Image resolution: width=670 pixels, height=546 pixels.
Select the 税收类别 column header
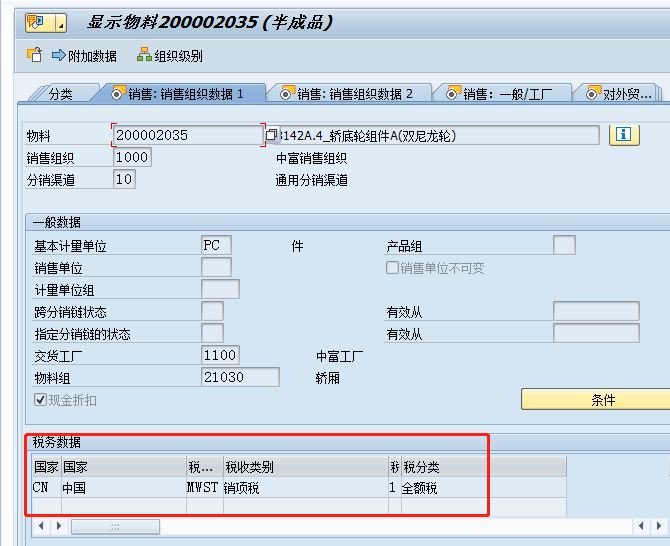click(305, 467)
